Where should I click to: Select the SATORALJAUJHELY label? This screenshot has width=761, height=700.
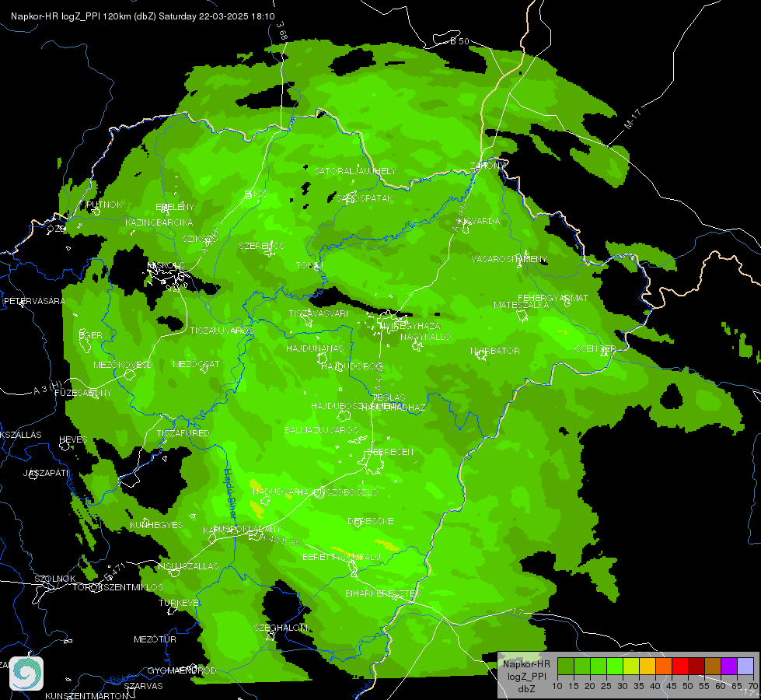click(x=355, y=171)
